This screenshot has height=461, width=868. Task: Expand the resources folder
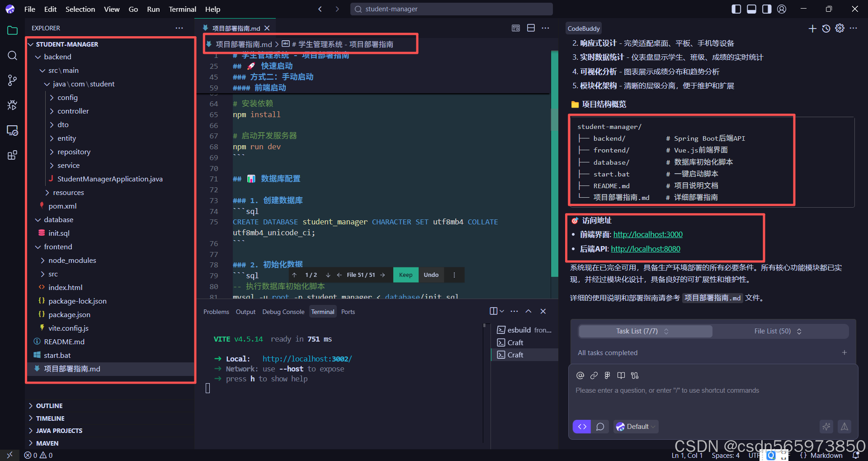pos(47,193)
